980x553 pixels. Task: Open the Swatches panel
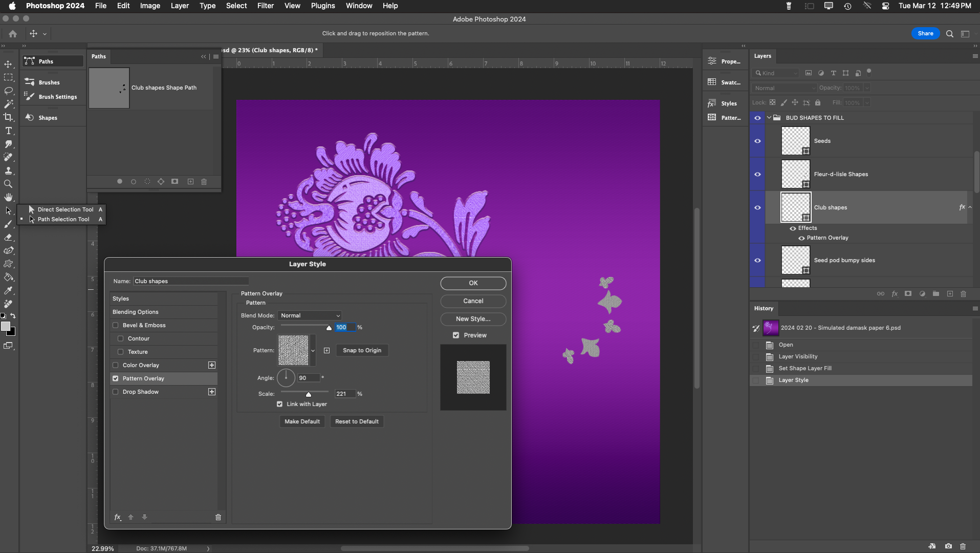[x=725, y=82]
